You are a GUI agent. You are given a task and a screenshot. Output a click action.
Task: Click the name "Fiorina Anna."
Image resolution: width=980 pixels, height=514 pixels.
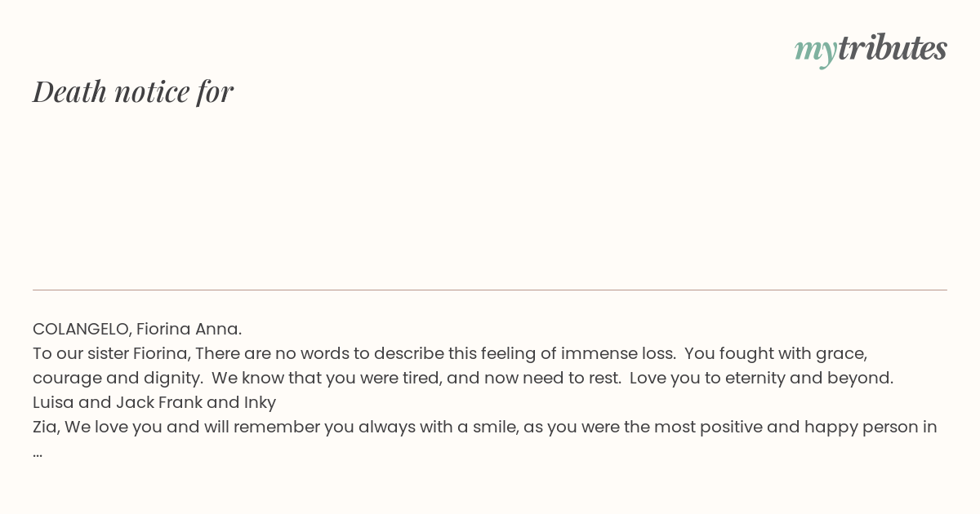tap(189, 329)
